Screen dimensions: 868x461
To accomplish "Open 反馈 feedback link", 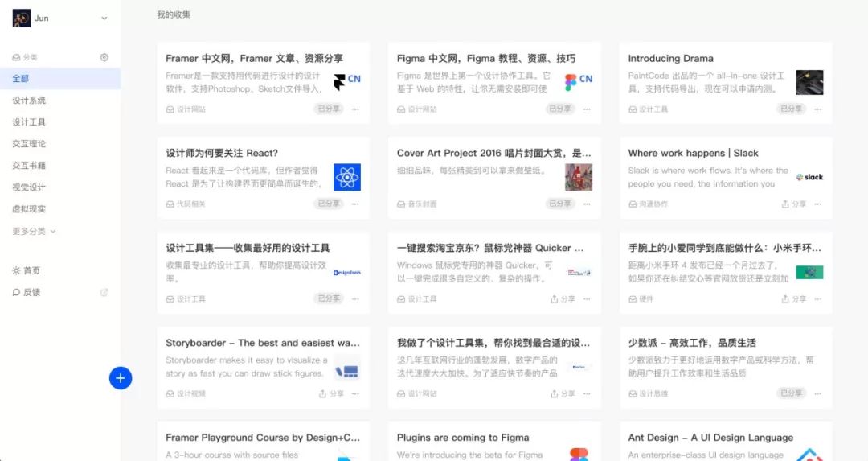I will (x=26, y=292).
